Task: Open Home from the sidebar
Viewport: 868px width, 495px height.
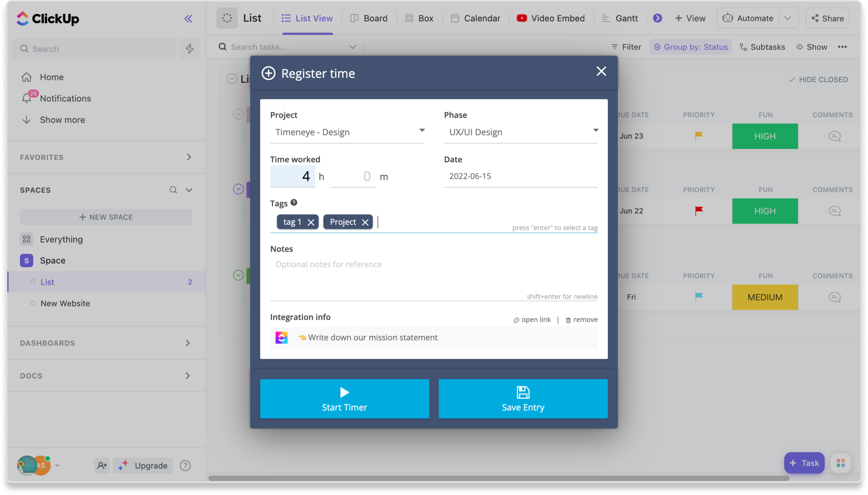Action: pyautogui.click(x=52, y=77)
